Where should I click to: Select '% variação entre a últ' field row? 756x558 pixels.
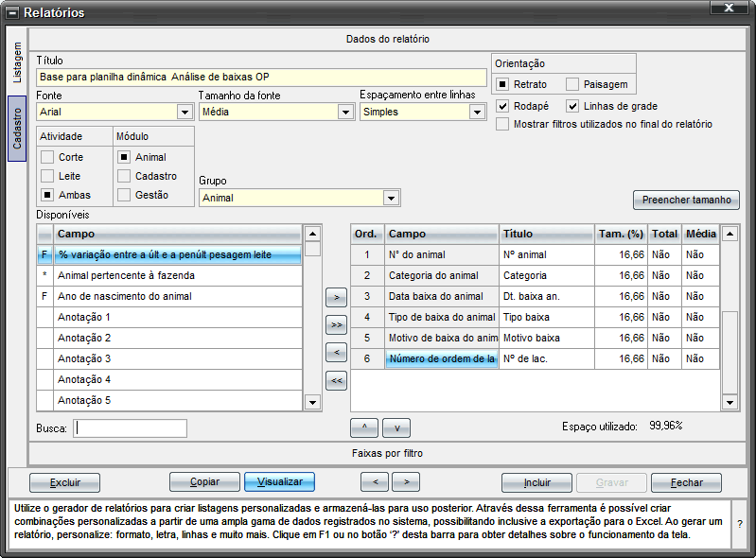point(169,254)
